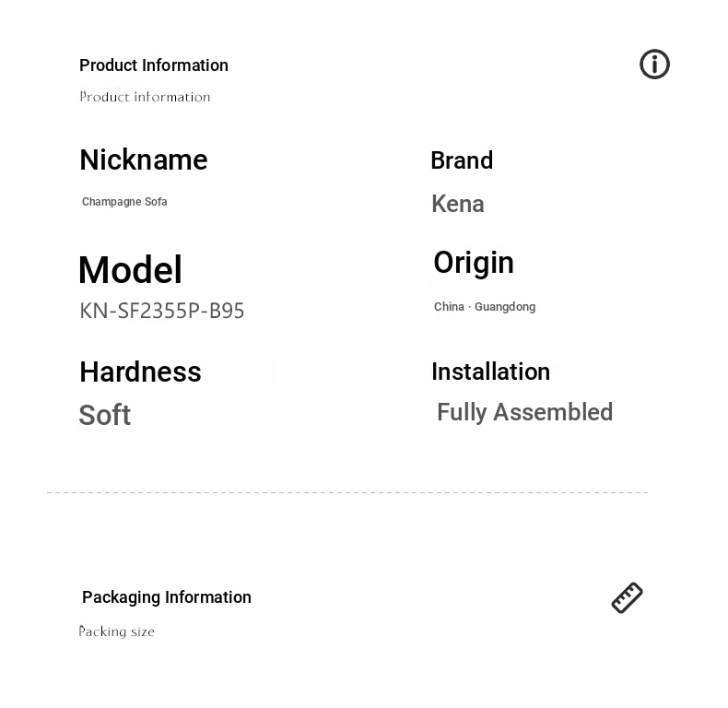This screenshot has height=708, width=728.
Task: Select the Champagne Sofa nickname value
Action: point(124,202)
